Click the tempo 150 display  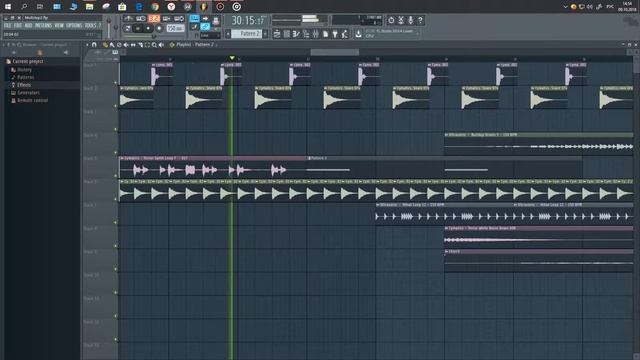pos(175,28)
